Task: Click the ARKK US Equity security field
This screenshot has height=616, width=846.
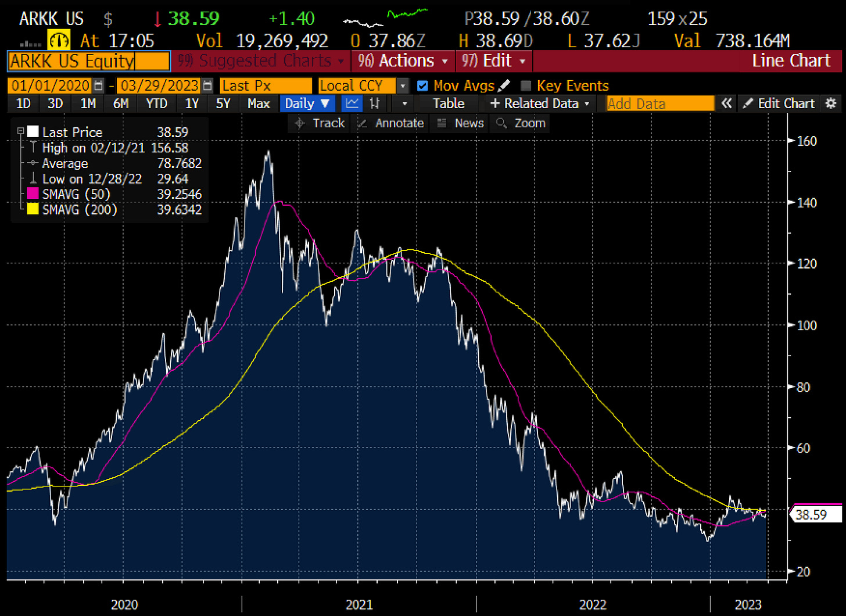Action: click(x=89, y=60)
